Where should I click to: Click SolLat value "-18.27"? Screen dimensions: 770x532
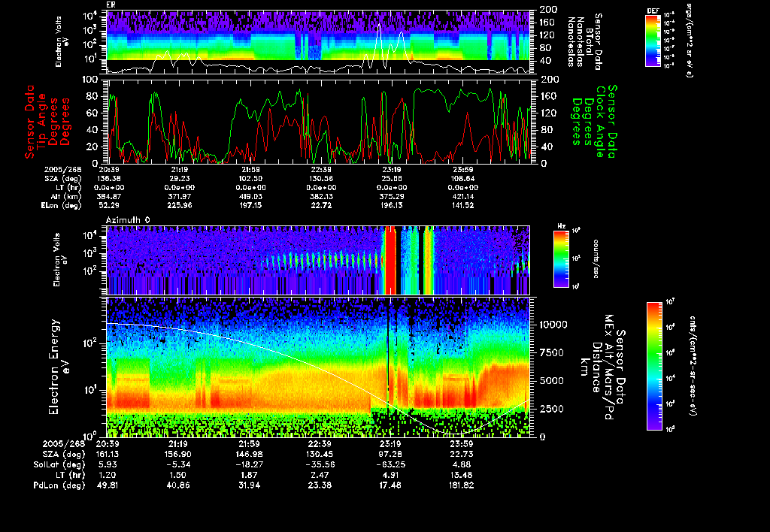249,465
